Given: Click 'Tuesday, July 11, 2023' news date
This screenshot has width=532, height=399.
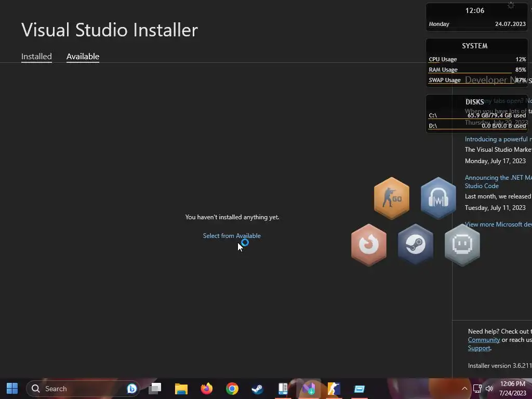Looking at the screenshot, I should pos(495,208).
